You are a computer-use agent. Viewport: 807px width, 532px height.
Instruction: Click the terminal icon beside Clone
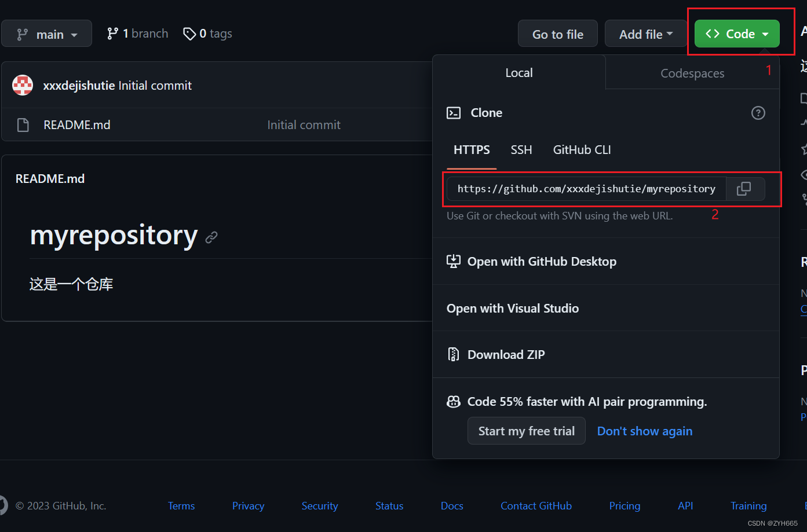[454, 113]
